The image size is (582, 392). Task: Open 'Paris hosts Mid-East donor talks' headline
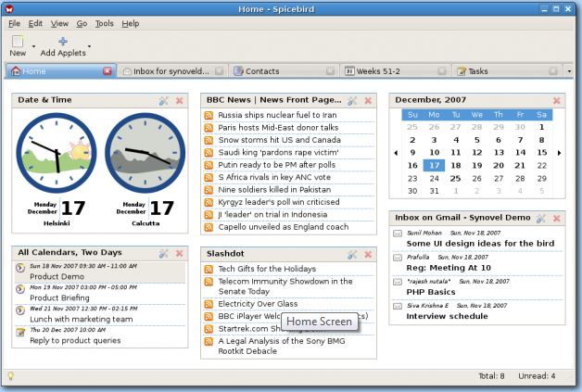(x=278, y=127)
